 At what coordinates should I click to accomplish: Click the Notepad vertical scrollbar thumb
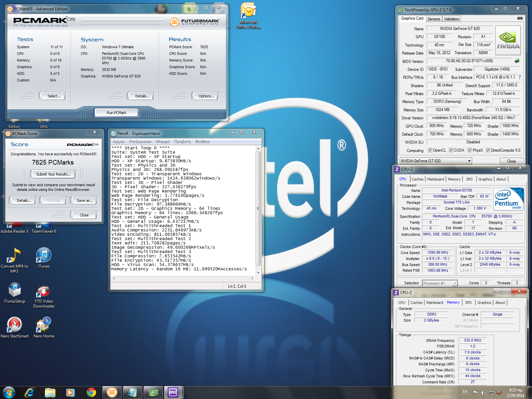[258, 208]
